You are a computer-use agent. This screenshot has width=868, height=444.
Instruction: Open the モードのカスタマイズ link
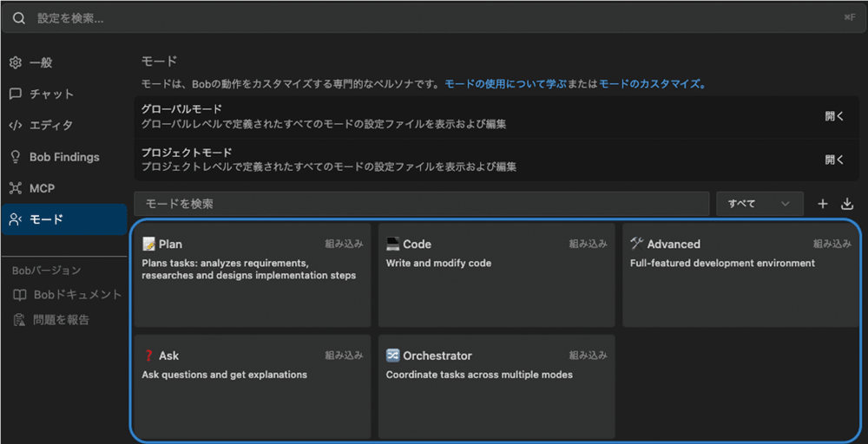[653, 85]
